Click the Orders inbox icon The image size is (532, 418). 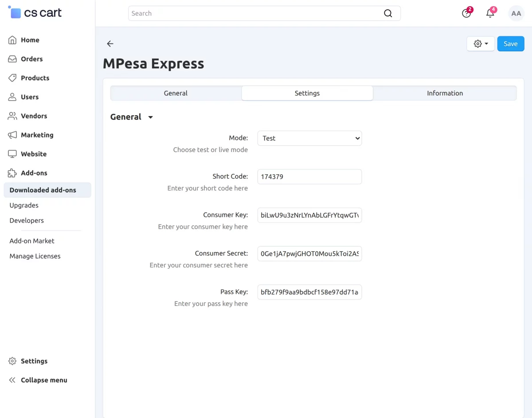click(12, 59)
